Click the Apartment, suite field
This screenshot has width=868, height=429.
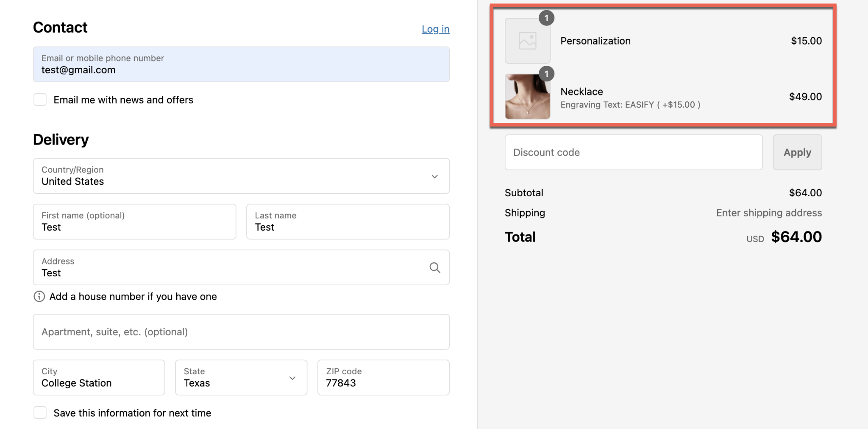click(241, 332)
